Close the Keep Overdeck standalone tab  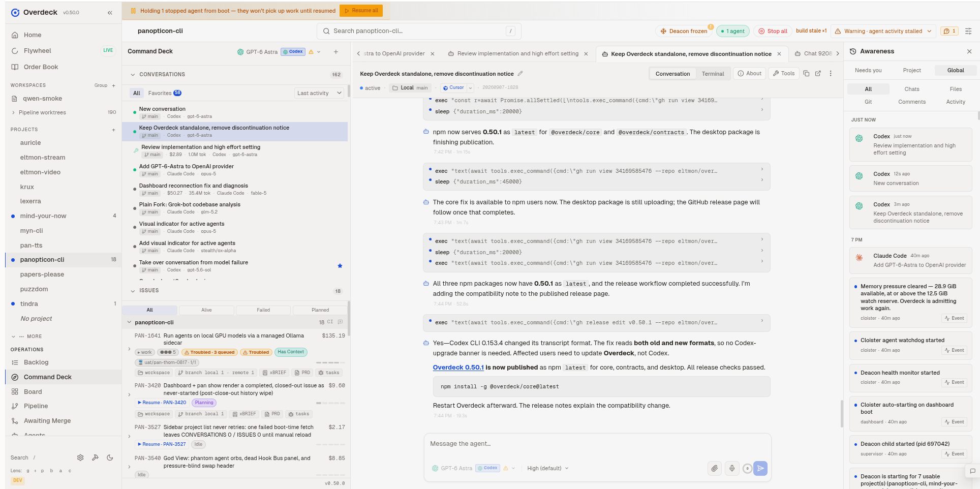pos(779,54)
